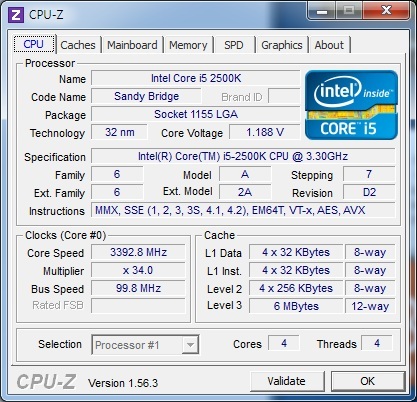Image resolution: width=417 pixels, height=402 pixels.
Task: Click the OK button
Action: coord(368,381)
